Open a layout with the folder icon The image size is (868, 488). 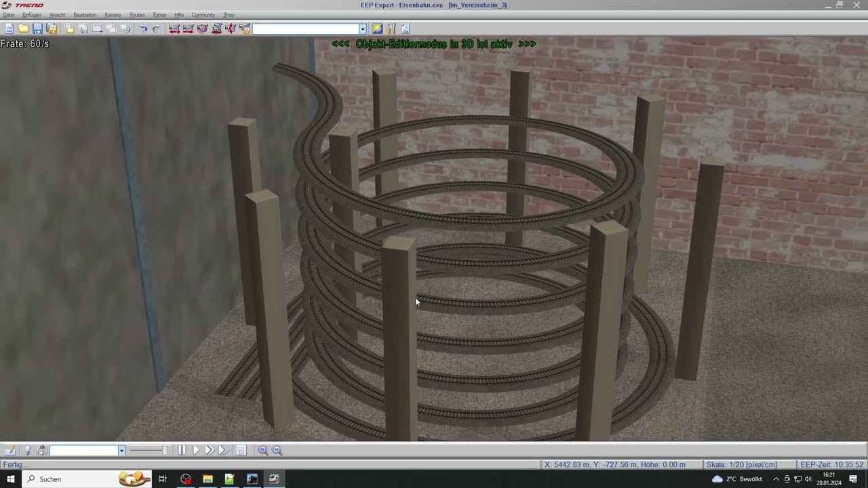(23, 28)
